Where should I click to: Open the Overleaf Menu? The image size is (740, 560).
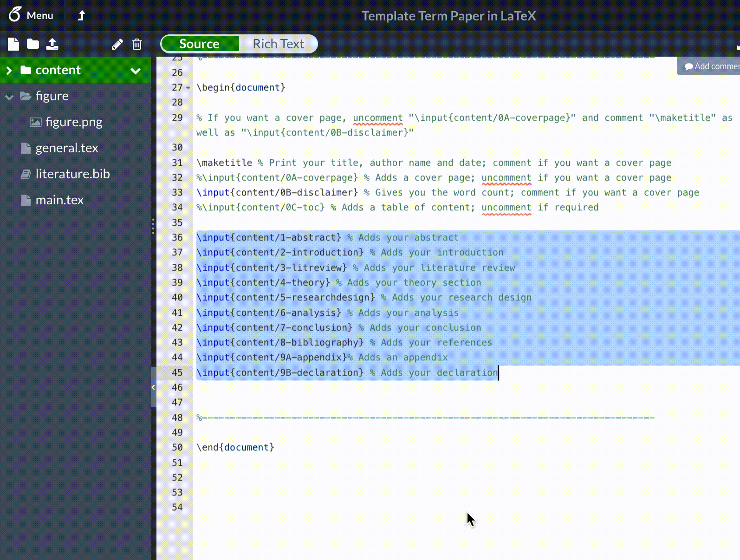coord(31,15)
